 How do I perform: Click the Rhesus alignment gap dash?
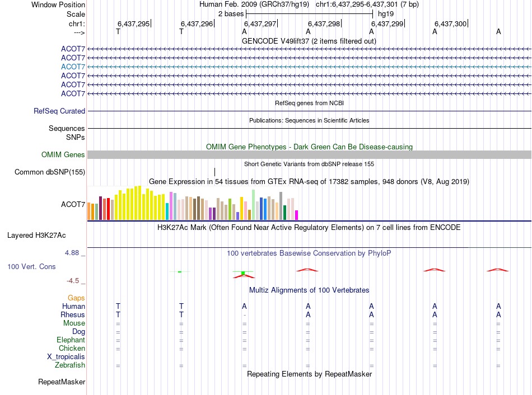[245, 315]
